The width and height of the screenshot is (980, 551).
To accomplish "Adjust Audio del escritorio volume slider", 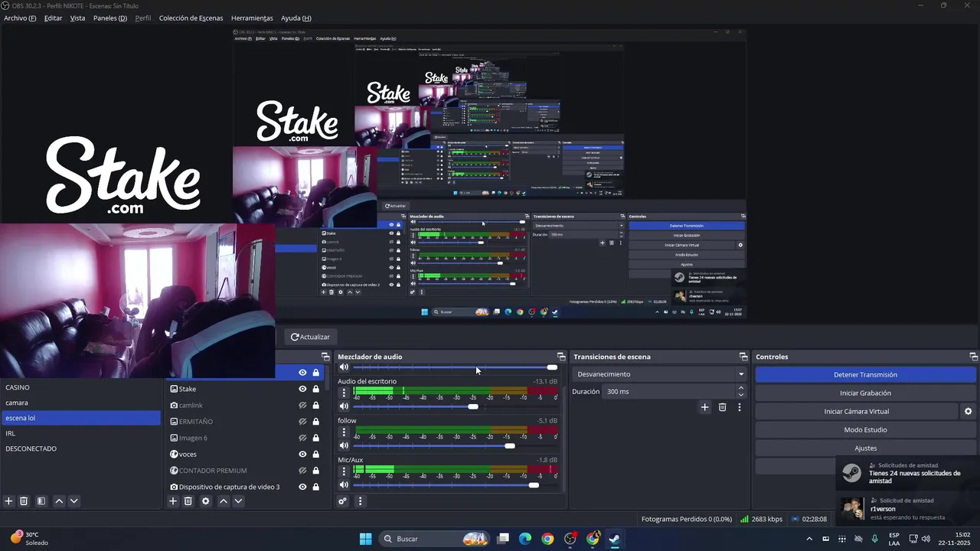I will 473,406.
